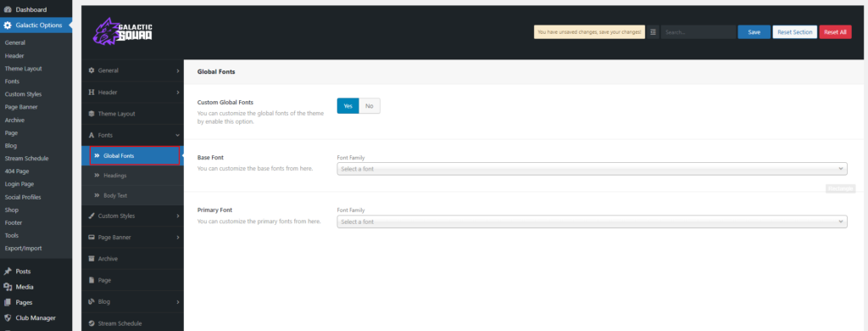The width and height of the screenshot is (868, 331).
Task: Click the Theme Layout layers icon
Action: tap(92, 114)
